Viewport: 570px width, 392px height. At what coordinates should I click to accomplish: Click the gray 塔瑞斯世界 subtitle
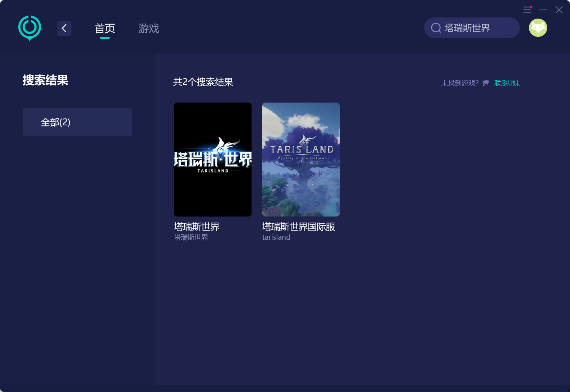tap(191, 237)
